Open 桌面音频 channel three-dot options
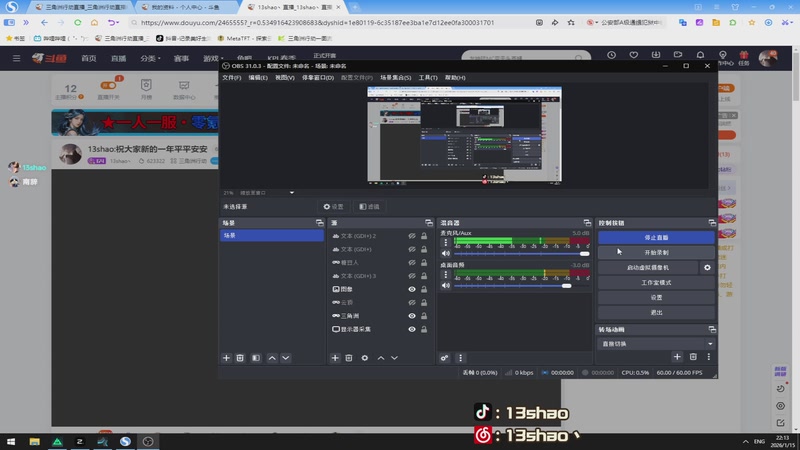 pyautogui.click(x=445, y=274)
